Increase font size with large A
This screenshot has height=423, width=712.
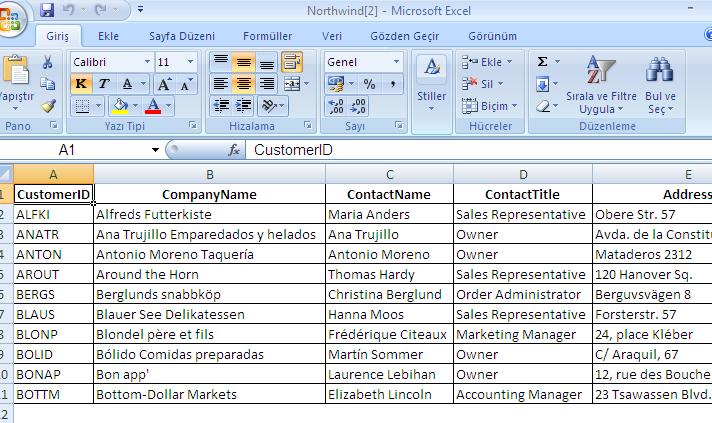coord(163,84)
